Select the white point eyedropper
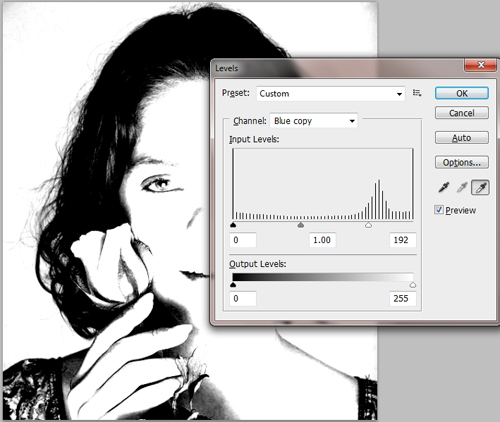Screen dimensions: 500x422 point(480,188)
